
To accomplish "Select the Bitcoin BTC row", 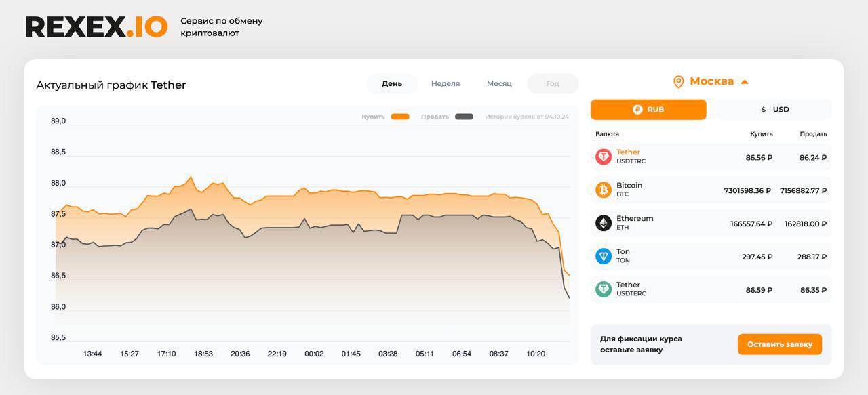I will point(711,190).
